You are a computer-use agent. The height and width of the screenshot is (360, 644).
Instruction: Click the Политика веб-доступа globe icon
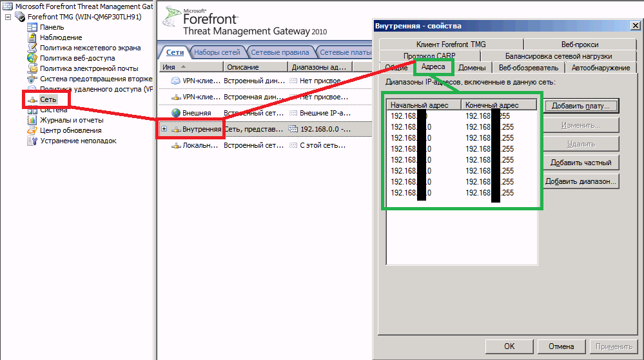pos(32,58)
